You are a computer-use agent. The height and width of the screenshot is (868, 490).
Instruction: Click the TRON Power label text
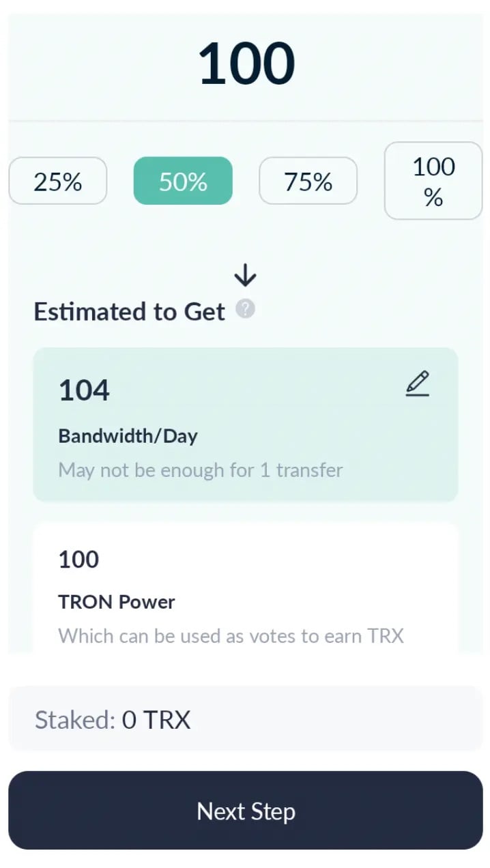[x=117, y=602]
